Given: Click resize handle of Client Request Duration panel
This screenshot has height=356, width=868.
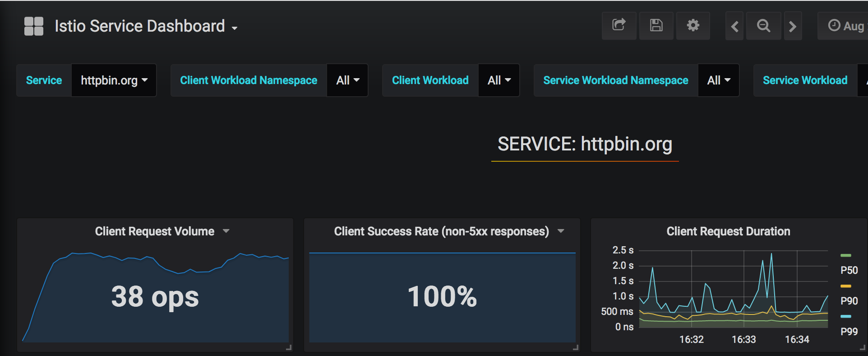Looking at the screenshot, I should click(863, 347).
